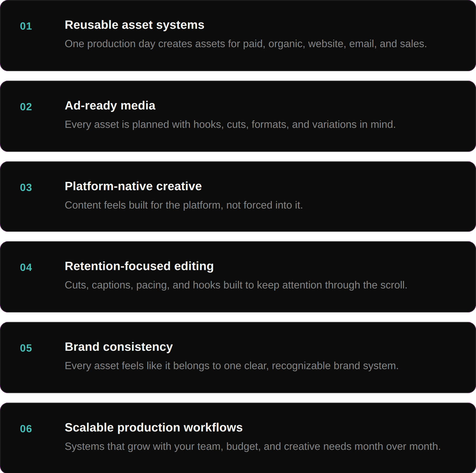The width and height of the screenshot is (476, 473).
Task: Click the paid, organic, website description text
Action: [246, 44]
